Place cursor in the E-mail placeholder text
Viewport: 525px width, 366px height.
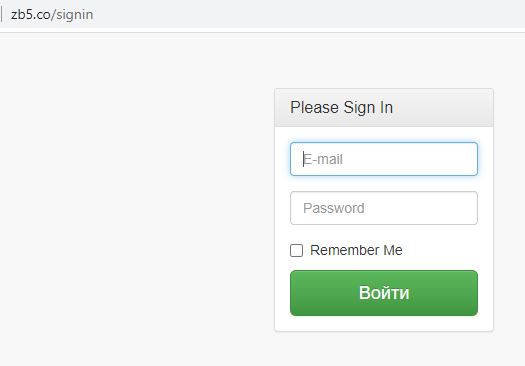323,159
